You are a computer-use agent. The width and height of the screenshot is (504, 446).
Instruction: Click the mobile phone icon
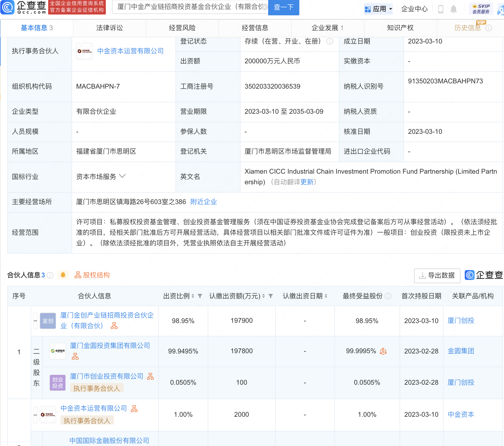point(441,9)
